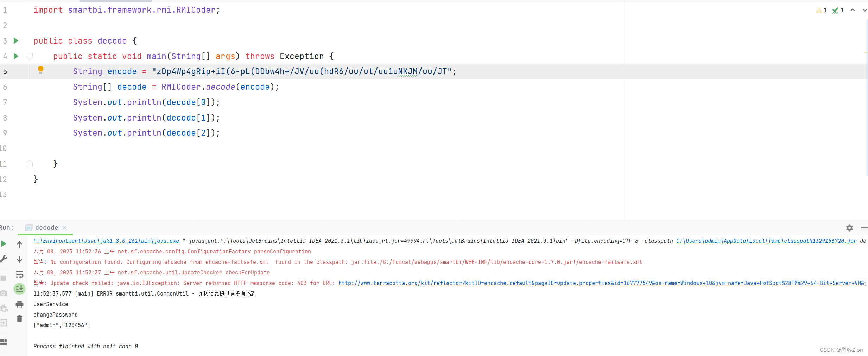Jump up the stack trace arrow
This screenshot has width=868, height=356.
pos(20,244)
